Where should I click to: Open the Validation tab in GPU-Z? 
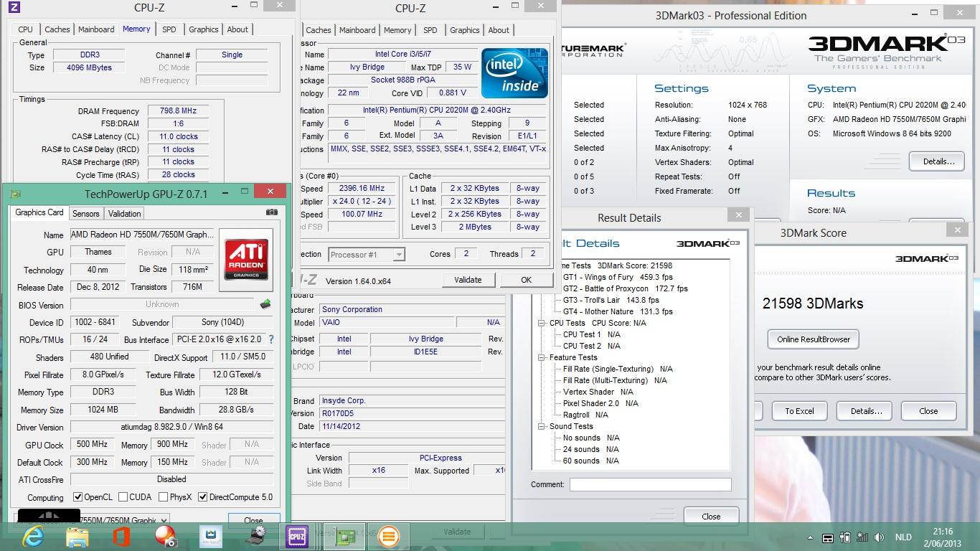[125, 214]
